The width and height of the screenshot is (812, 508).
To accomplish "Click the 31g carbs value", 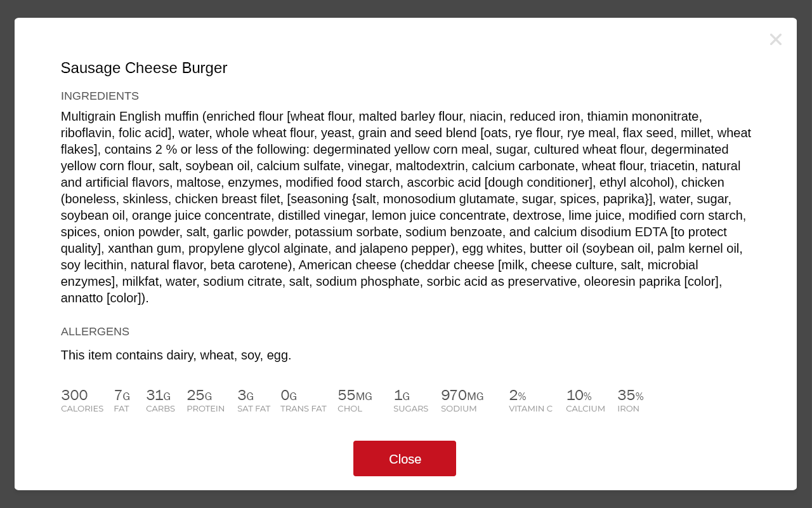I will 158,395.
